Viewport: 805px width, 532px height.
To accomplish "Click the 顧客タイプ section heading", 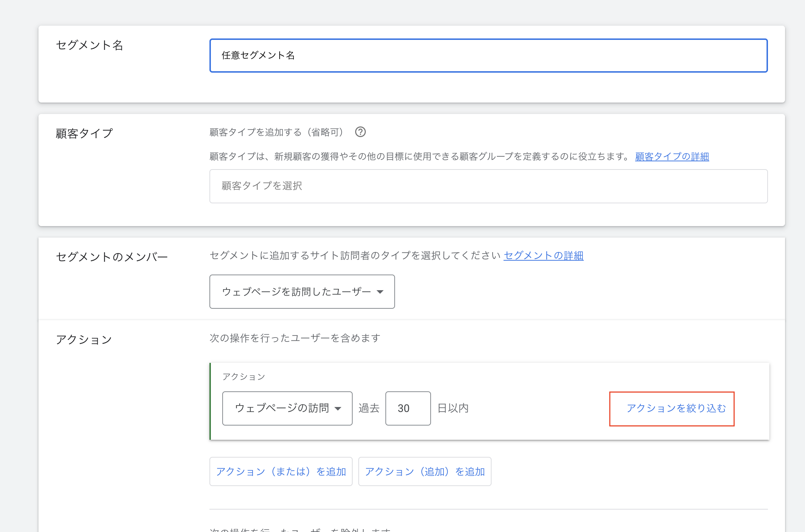I will pos(84,134).
